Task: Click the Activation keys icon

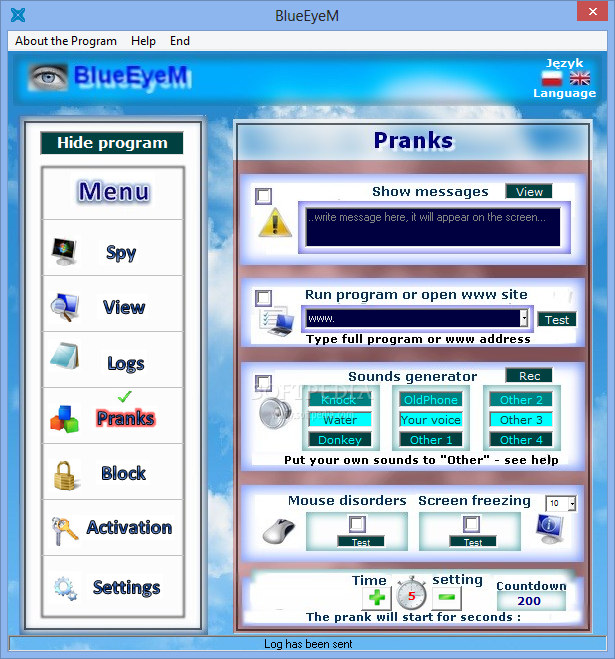Action: 64,531
